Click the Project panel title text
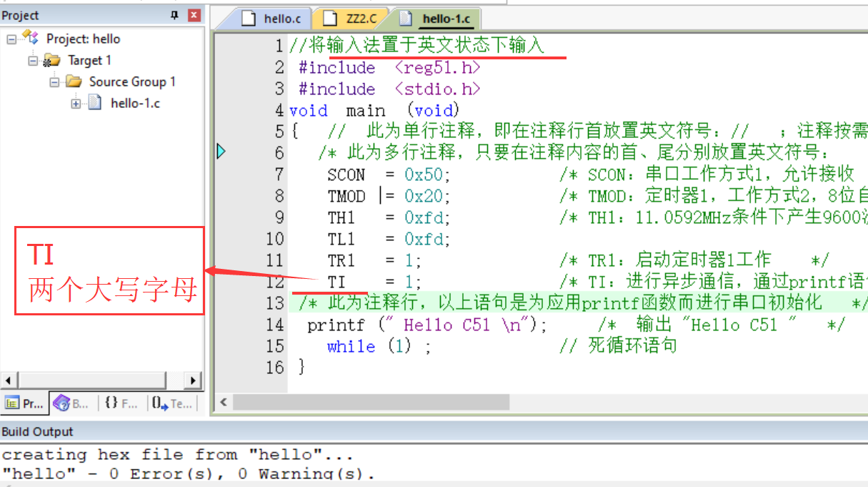Viewport: 868px width, 487px height. click(21, 16)
